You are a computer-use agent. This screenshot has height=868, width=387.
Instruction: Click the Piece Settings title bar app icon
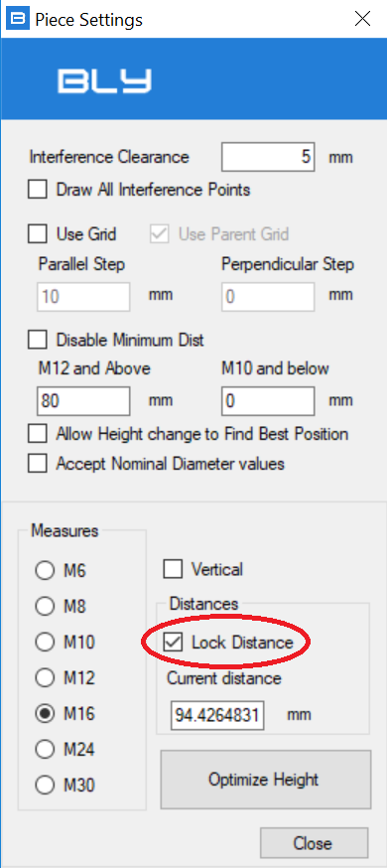(x=18, y=20)
